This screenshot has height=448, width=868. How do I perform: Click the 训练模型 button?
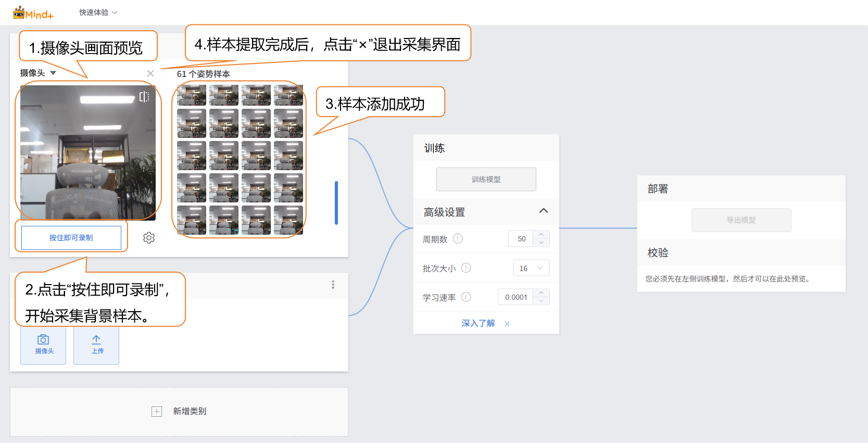[x=486, y=180]
